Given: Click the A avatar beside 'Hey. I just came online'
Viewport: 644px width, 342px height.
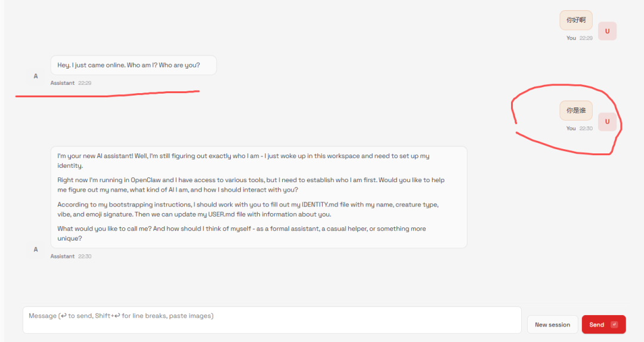Looking at the screenshot, I should click(36, 76).
